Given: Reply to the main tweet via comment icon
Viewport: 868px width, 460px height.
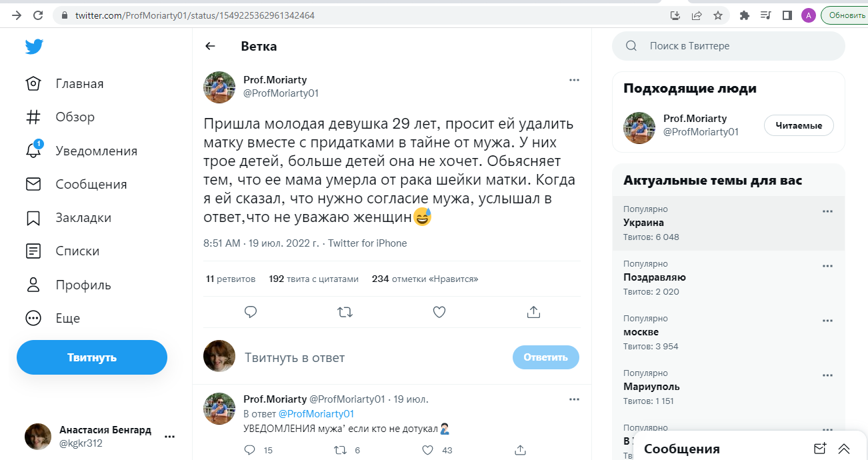Looking at the screenshot, I should pos(251,311).
